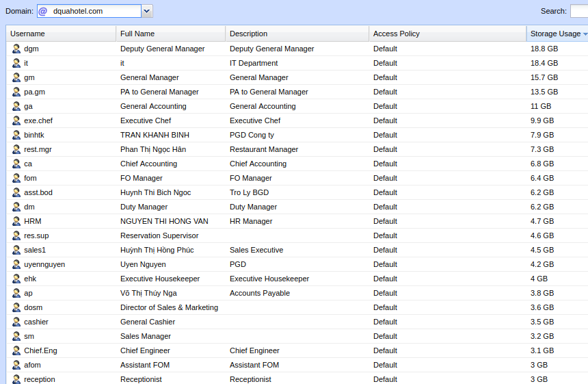
Task: Click the user icon for pa.gm
Action: (x=16, y=92)
